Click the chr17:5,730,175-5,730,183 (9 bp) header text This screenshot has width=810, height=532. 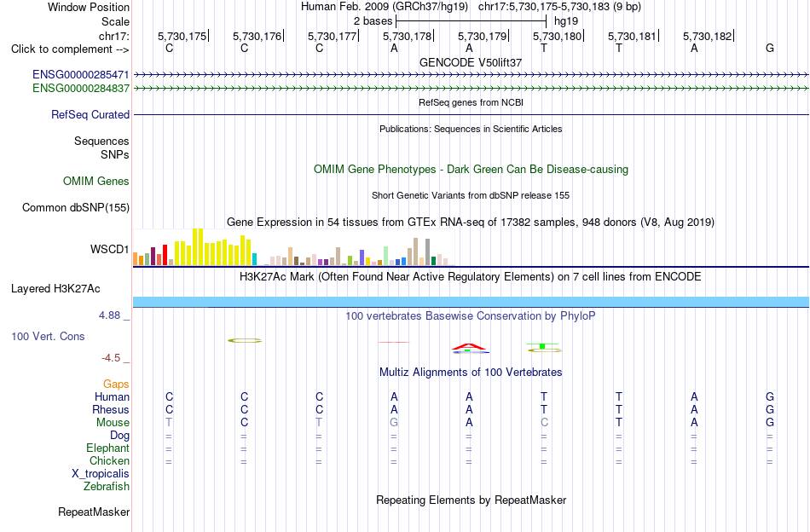tap(559, 7)
